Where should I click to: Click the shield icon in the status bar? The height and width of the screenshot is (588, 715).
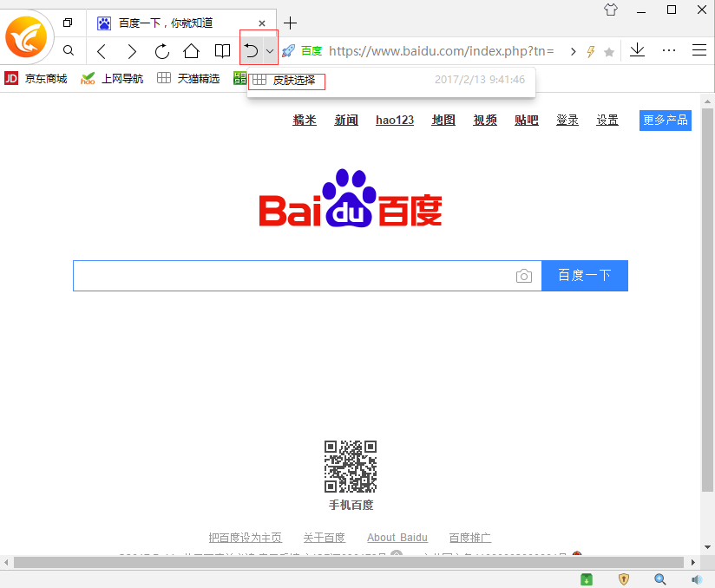[x=623, y=578]
